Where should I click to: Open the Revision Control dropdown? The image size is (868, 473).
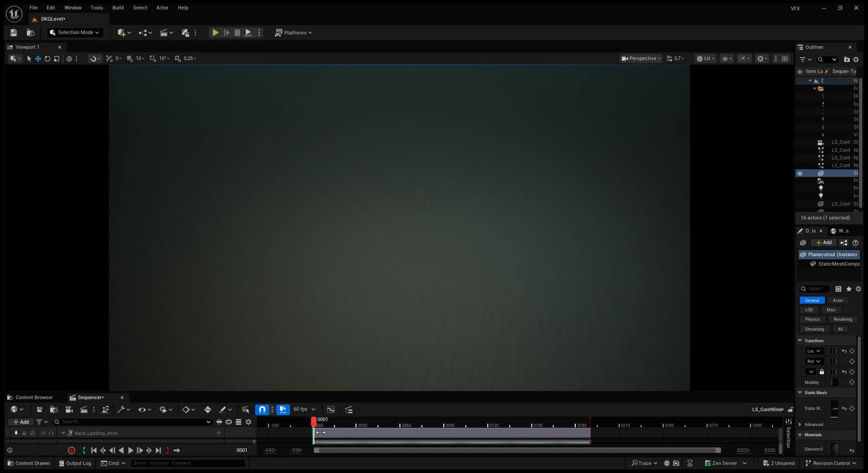pos(831,463)
